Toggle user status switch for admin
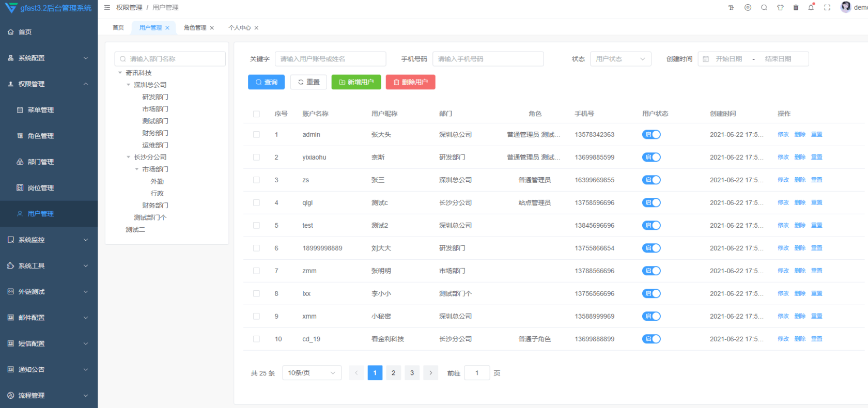Viewport: 868px width, 408px height. (x=652, y=135)
